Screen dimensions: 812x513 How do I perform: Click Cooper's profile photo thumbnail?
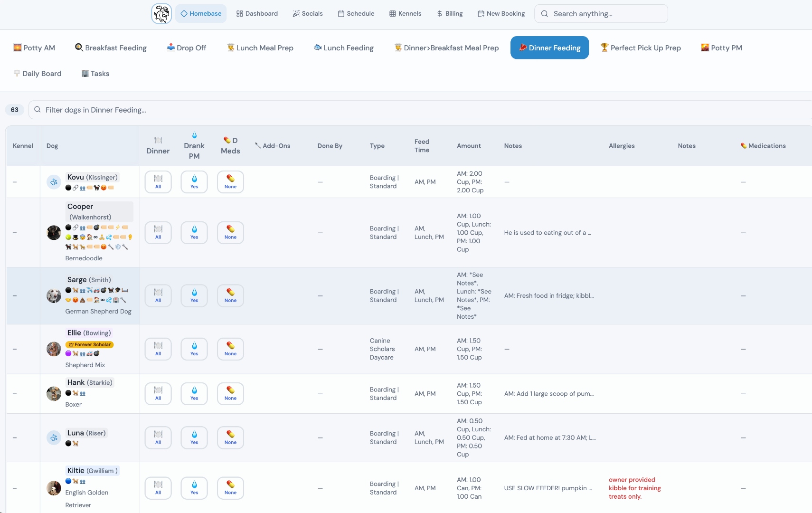pyautogui.click(x=54, y=233)
